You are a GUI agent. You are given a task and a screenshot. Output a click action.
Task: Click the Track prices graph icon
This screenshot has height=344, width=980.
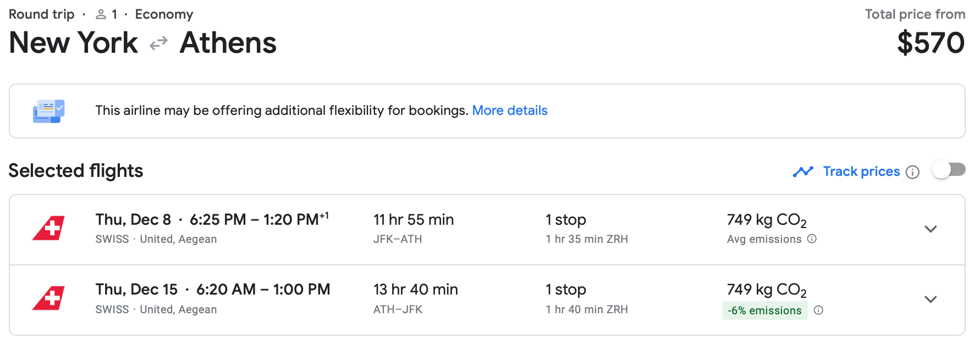click(x=803, y=172)
